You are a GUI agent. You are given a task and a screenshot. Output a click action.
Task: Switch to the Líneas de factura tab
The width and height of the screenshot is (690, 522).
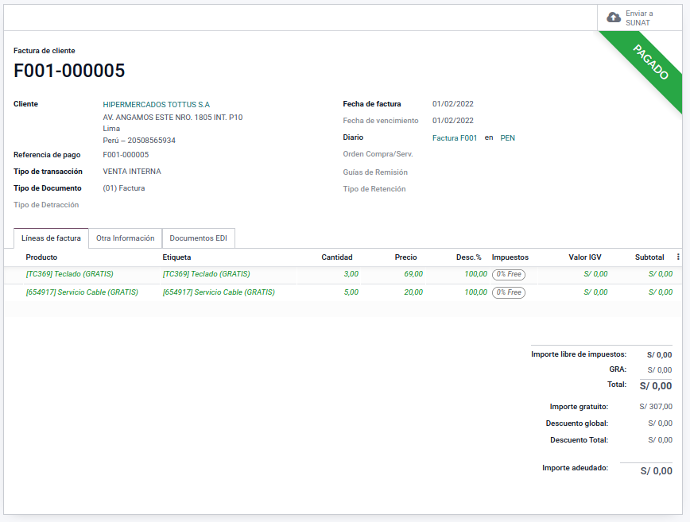pos(51,238)
